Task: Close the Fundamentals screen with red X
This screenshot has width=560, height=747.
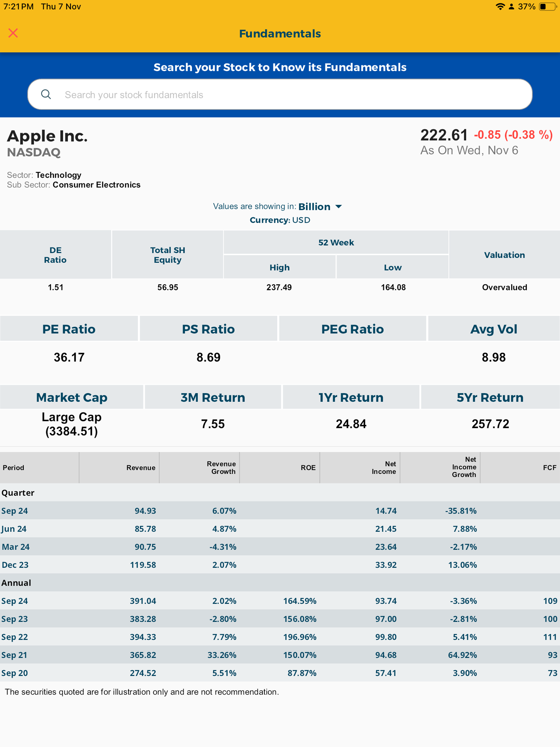Action: point(13,33)
